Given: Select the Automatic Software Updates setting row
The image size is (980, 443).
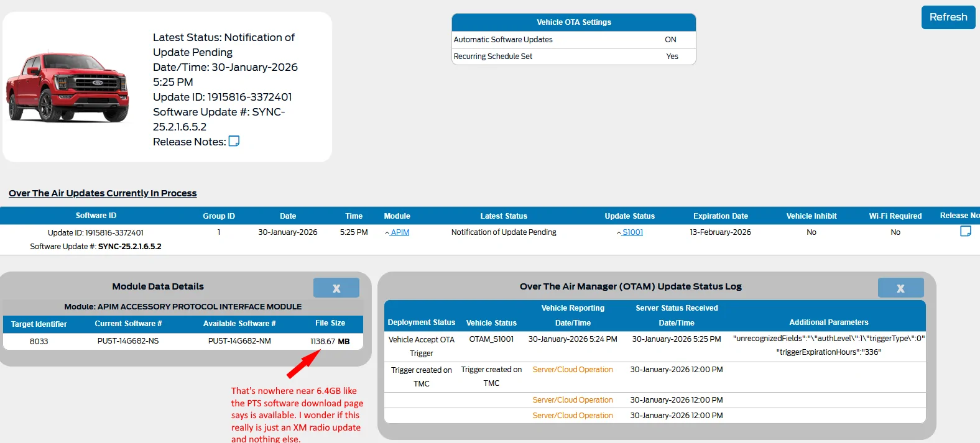Looking at the screenshot, I should tap(574, 39).
